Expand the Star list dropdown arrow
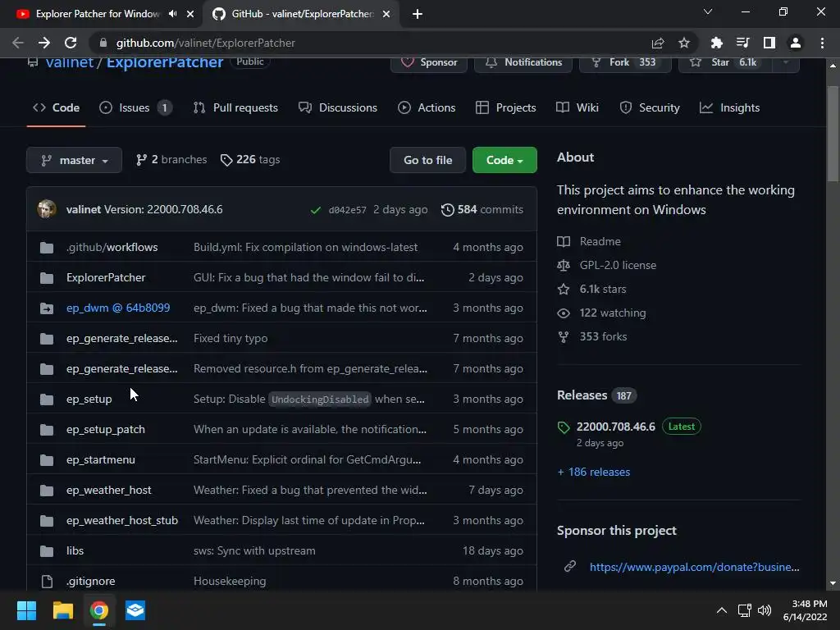Viewport: 840px width, 630px height. click(x=785, y=62)
